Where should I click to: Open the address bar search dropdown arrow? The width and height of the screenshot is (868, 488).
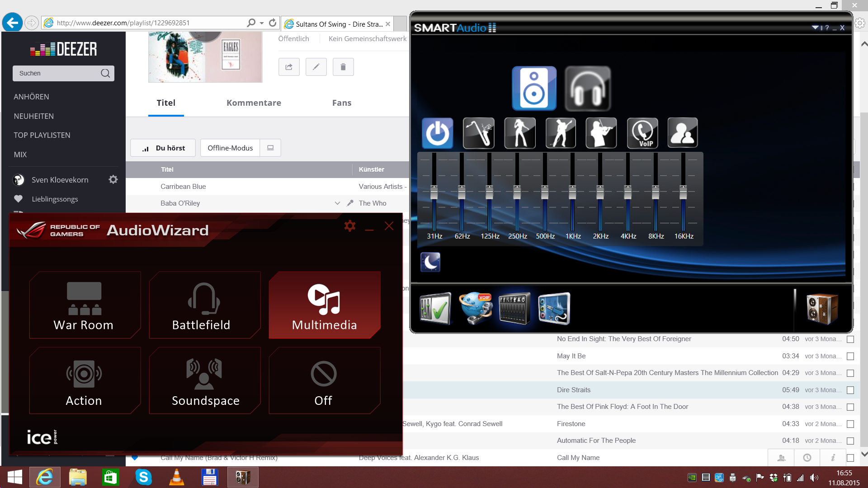point(262,23)
